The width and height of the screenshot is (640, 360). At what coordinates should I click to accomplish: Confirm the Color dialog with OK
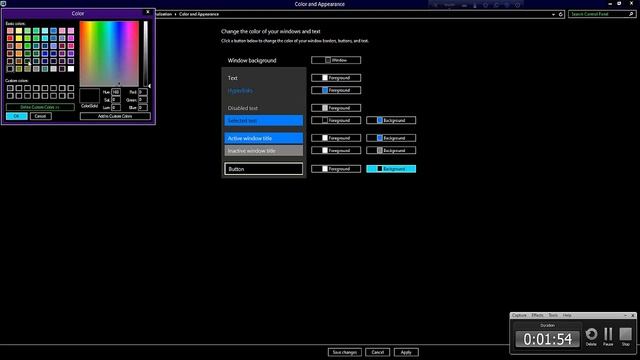pyautogui.click(x=17, y=116)
